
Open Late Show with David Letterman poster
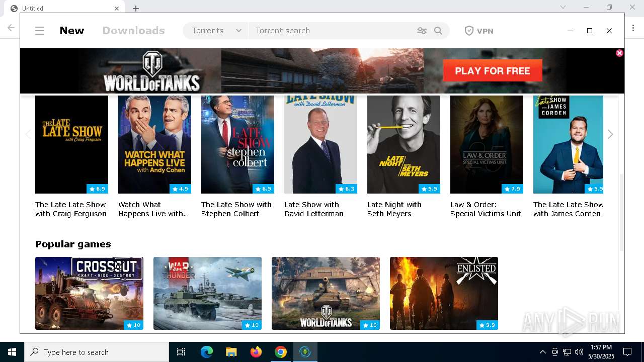pos(320,145)
